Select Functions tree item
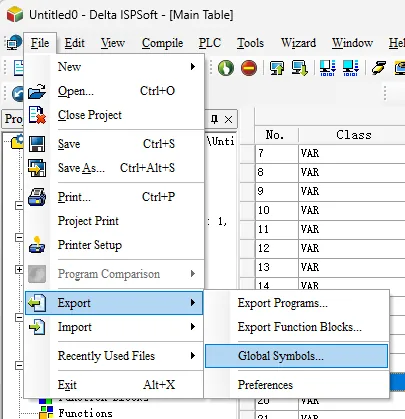 click(86, 413)
